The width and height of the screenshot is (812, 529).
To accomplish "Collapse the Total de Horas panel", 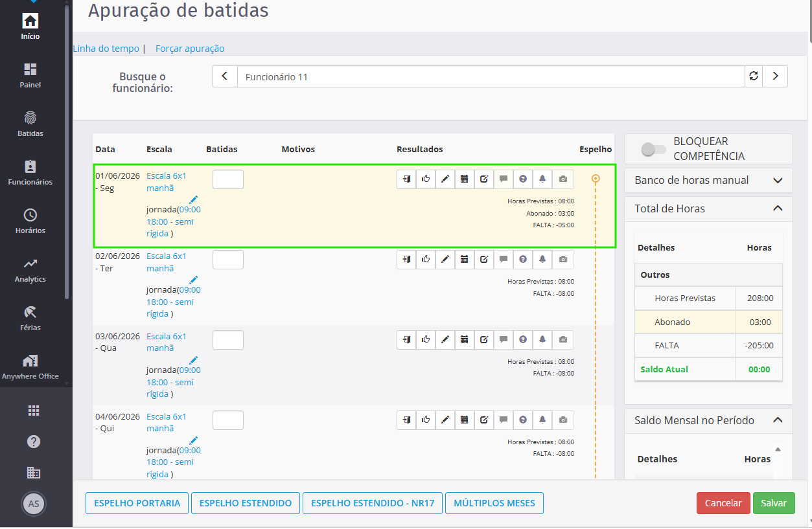I will pos(778,208).
